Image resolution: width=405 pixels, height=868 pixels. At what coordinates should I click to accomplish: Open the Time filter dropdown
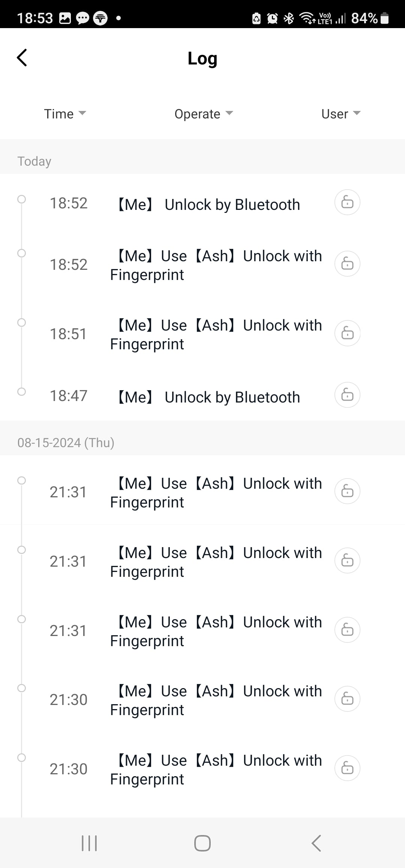[65, 114]
